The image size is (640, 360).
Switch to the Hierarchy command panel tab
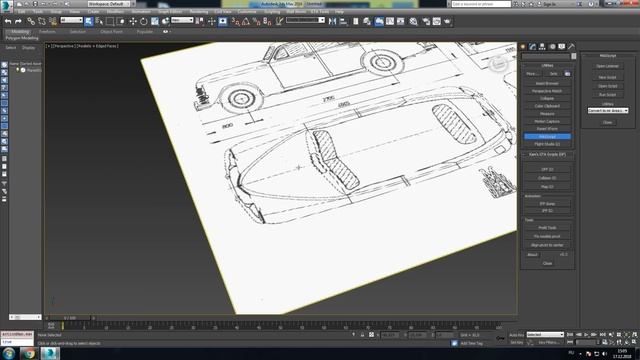[x=542, y=47]
